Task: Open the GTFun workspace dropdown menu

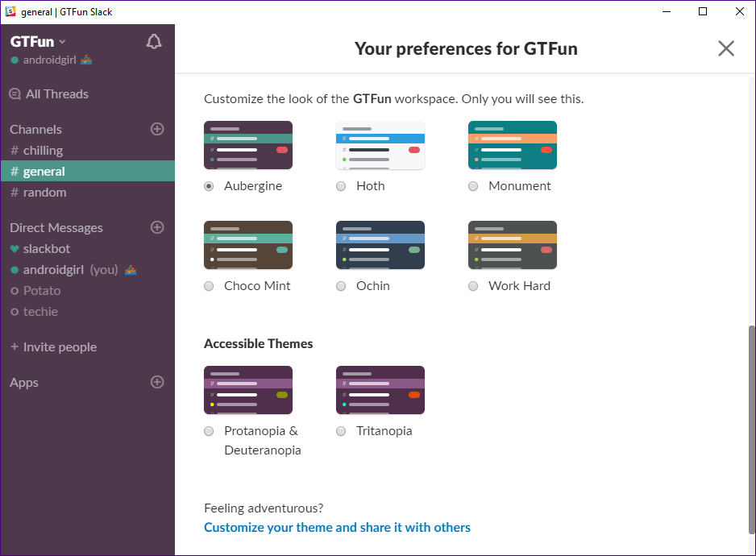Action: pos(38,41)
